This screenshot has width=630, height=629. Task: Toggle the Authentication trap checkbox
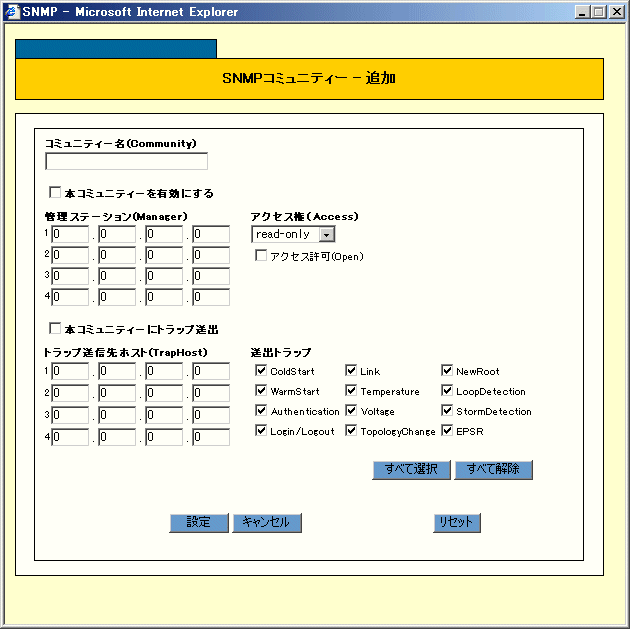[x=261, y=410]
